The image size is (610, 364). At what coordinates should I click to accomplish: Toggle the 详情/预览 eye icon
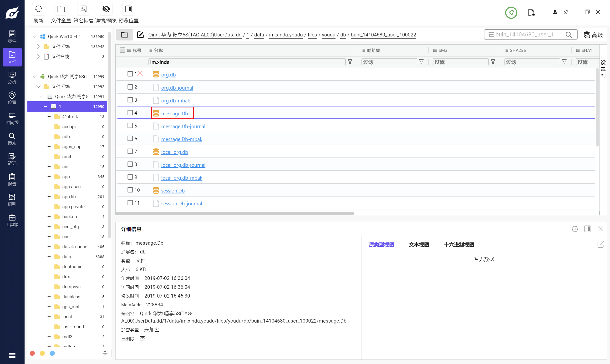106,9
